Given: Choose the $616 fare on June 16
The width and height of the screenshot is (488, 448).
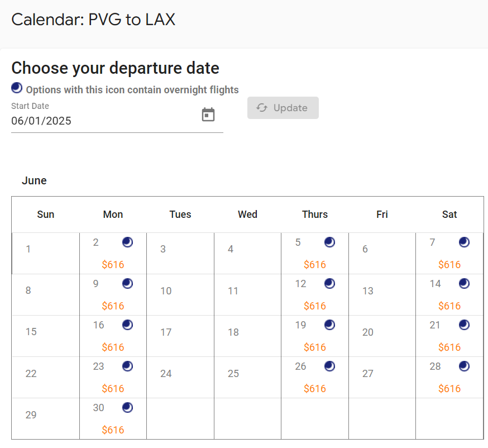Looking at the screenshot, I should [113, 347].
